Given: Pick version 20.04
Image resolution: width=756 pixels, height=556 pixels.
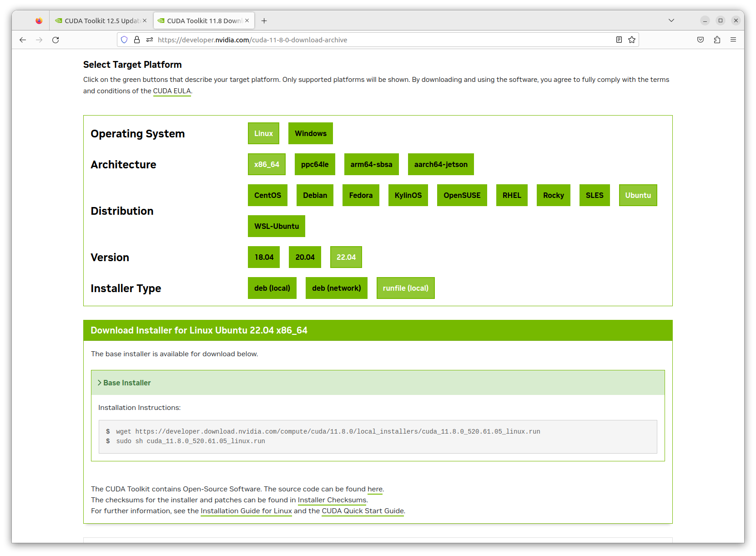Looking at the screenshot, I should [305, 257].
